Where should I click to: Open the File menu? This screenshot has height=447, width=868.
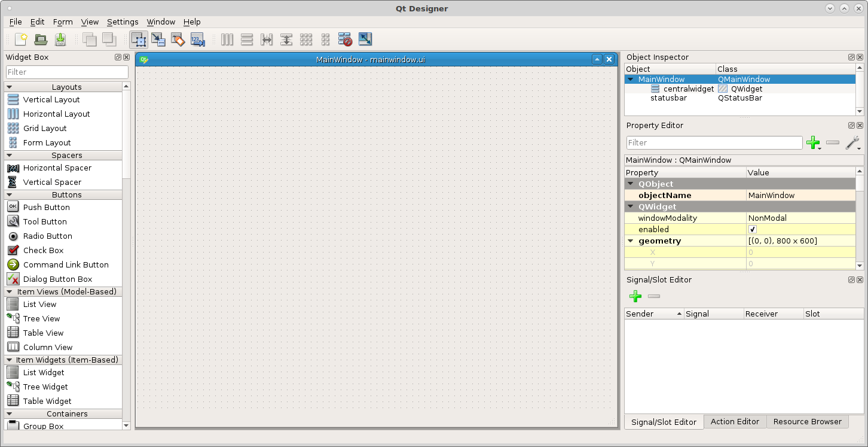pyautogui.click(x=16, y=22)
